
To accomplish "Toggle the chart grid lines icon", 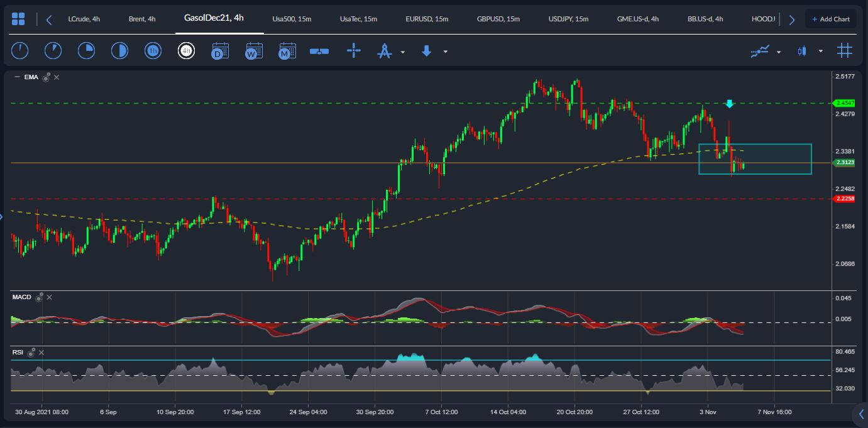I will coord(844,51).
